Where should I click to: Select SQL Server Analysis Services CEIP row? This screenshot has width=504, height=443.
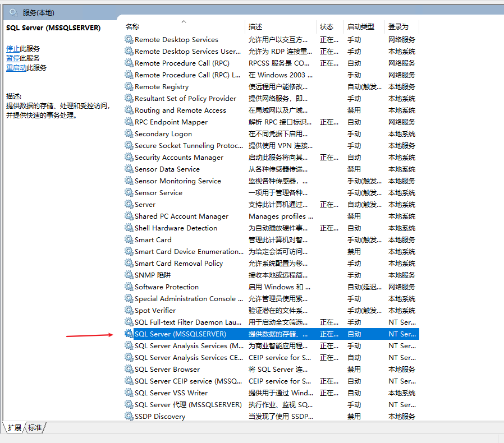(272, 358)
